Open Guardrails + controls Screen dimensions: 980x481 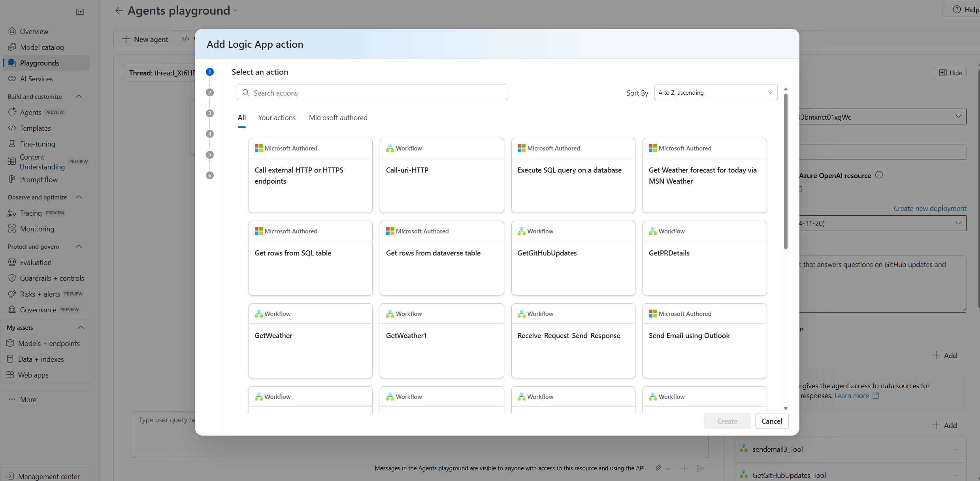click(52, 278)
